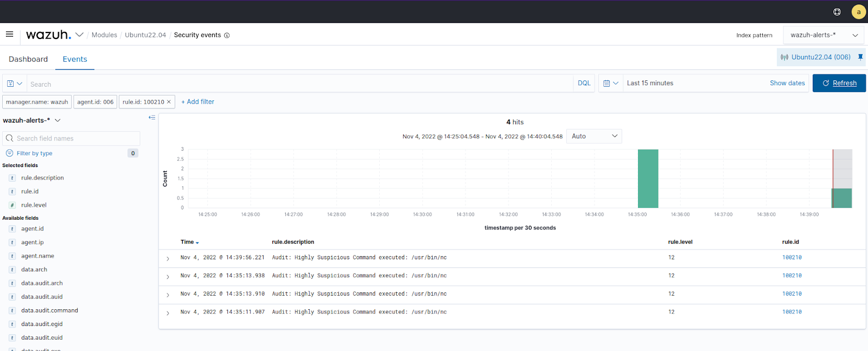This screenshot has height=351, width=868.
Task: Expand the Wazuh modules menu chevron
Action: point(79,35)
